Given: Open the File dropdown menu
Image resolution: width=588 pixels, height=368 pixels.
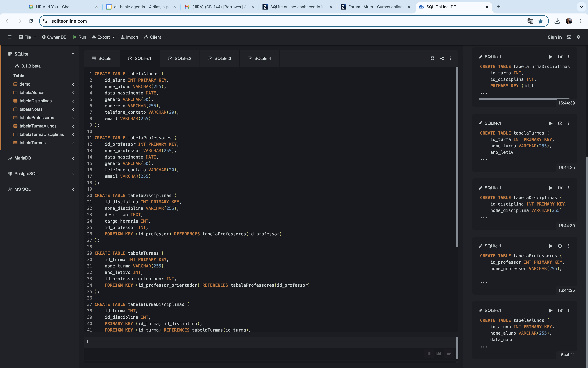Looking at the screenshot, I should pyautogui.click(x=27, y=37).
